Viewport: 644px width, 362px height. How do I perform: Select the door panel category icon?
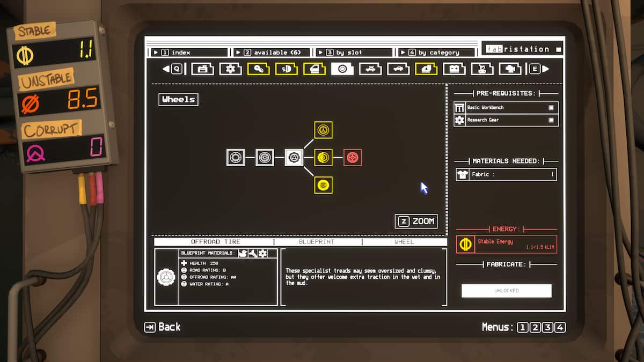[x=314, y=69]
